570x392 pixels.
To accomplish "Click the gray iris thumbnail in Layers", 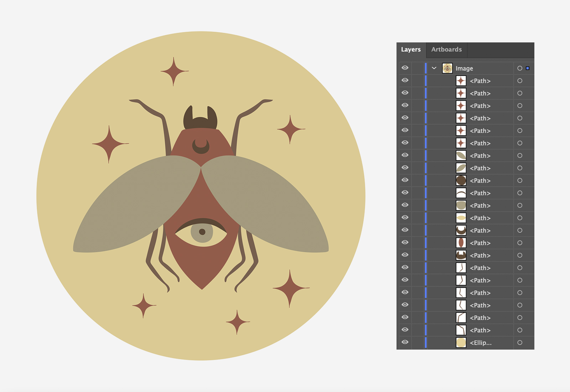I will pyautogui.click(x=461, y=205).
